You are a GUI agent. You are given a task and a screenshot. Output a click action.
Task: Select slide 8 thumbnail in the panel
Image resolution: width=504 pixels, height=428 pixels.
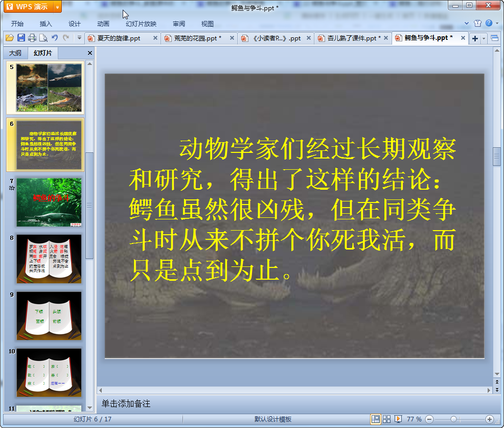click(x=49, y=259)
